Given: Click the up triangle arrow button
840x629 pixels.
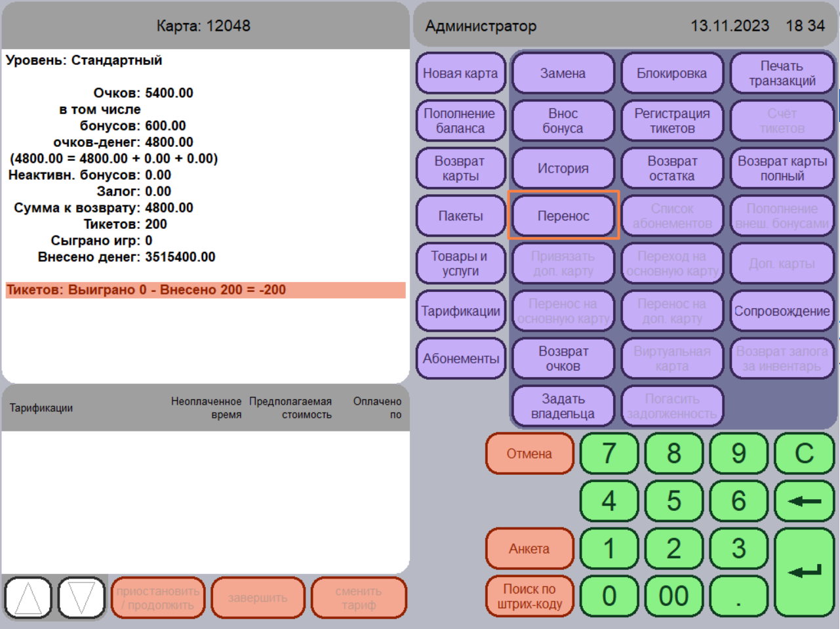Looking at the screenshot, I should pyautogui.click(x=28, y=598).
